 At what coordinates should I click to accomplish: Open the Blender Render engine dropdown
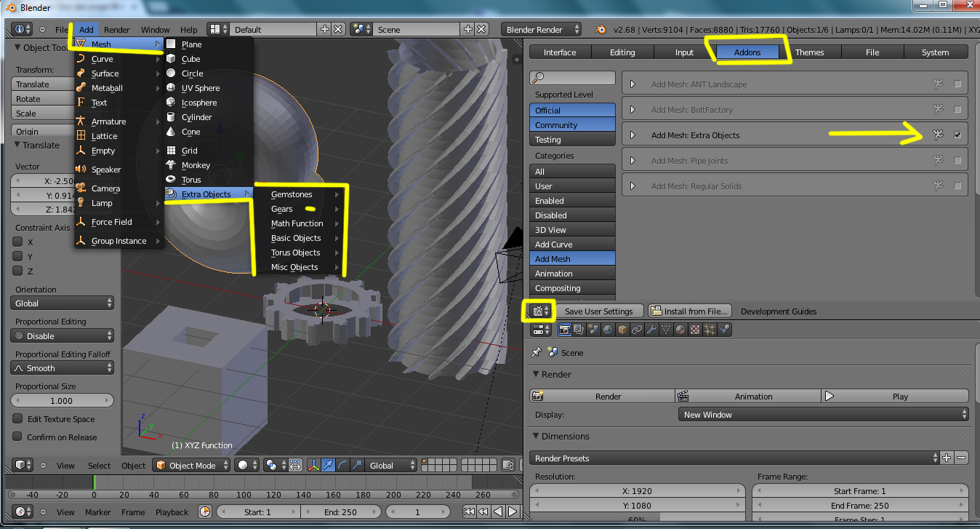(541, 30)
